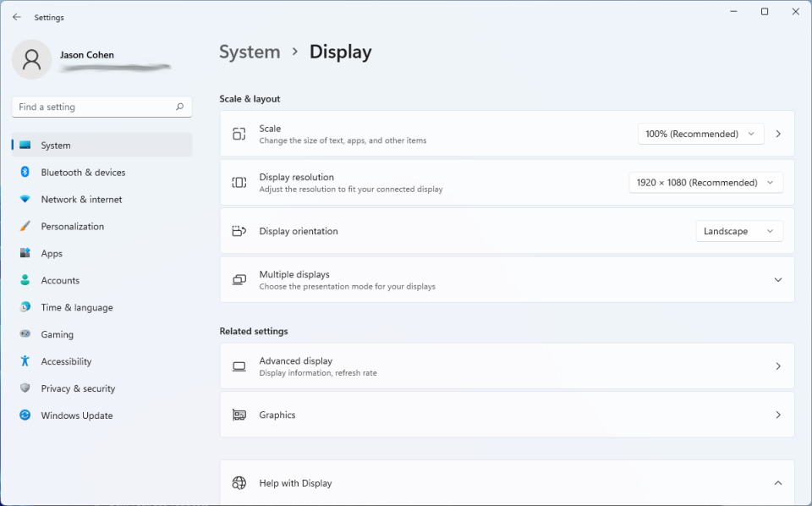
Task: Open the Time & language menu item
Action: click(x=76, y=308)
